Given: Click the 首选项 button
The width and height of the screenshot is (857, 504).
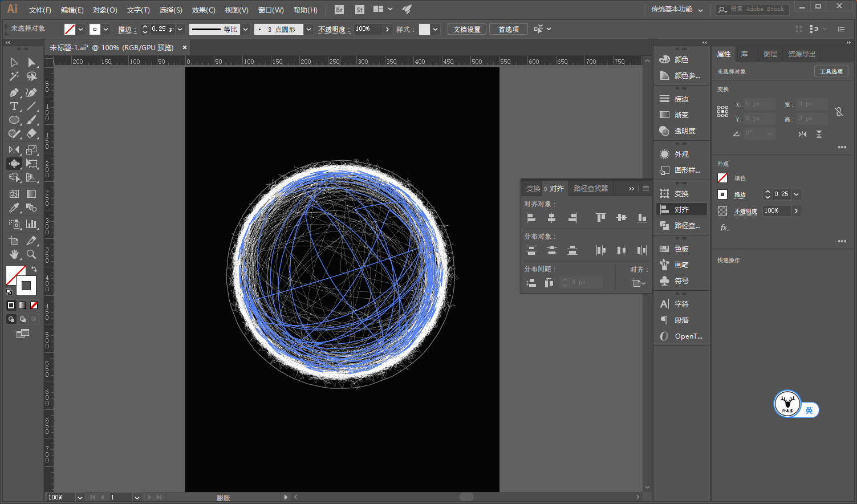Looking at the screenshot, I should click(509, 29).
